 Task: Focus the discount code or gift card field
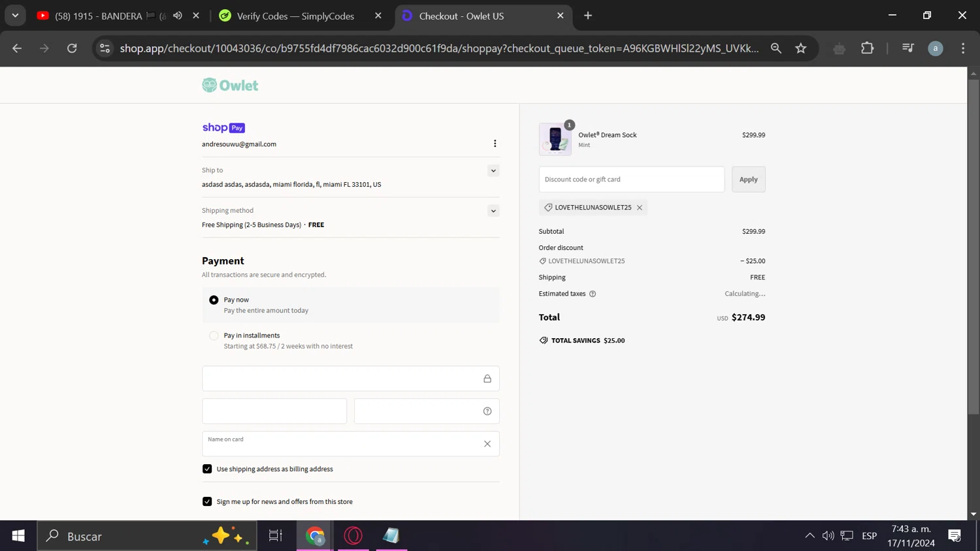coord(632,180)
